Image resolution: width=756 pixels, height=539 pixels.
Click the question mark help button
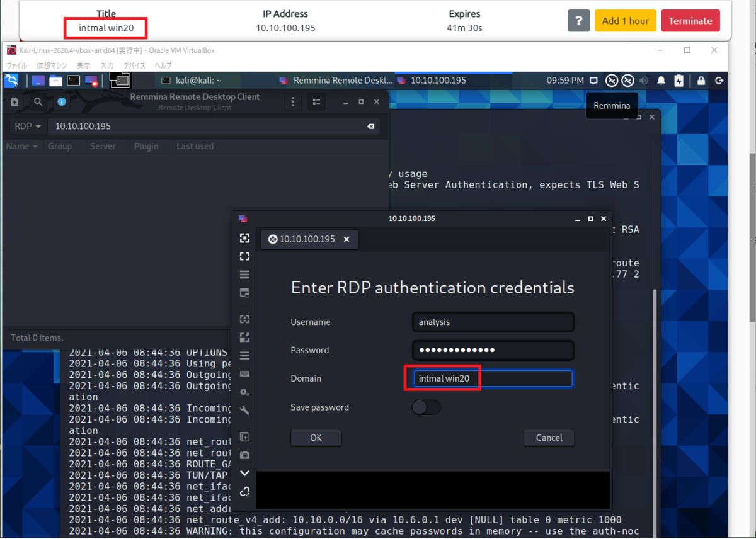click(579, 21)
